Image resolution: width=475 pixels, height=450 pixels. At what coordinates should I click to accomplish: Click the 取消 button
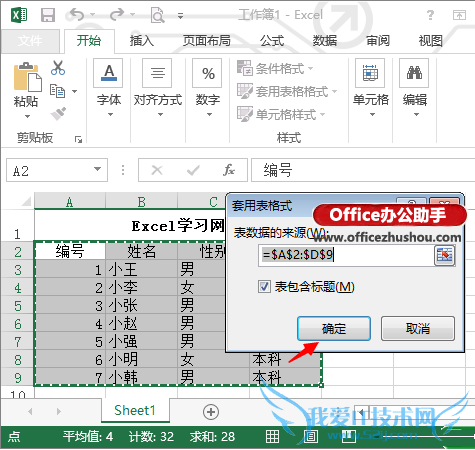pos(418,329)
